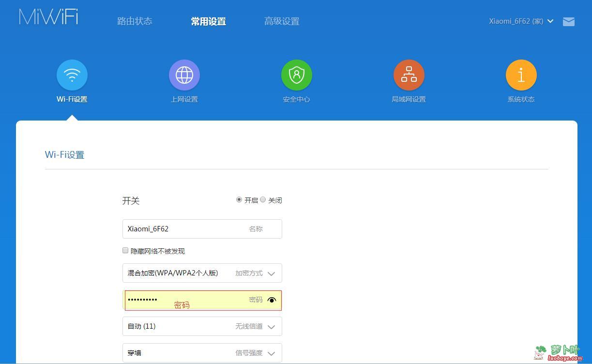Open the 加密方式 encryption dropdown
Image resolution: width=592 pixels, height=364 pixels.
271,273
